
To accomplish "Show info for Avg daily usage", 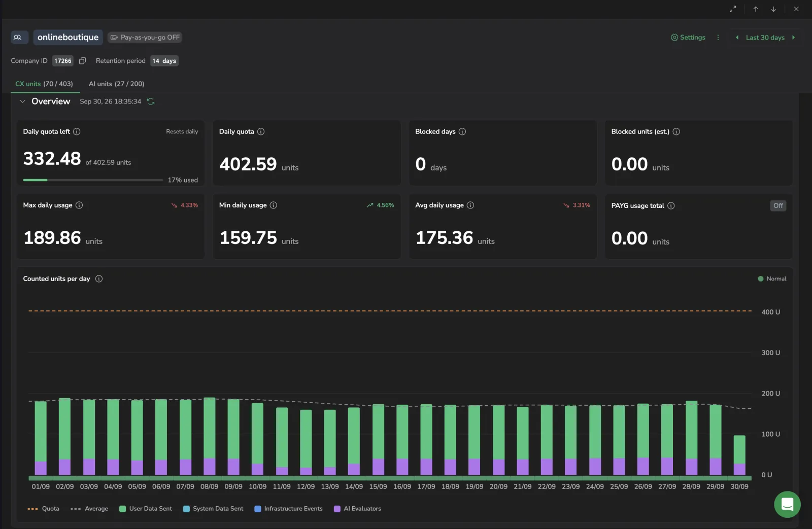I will [470, 205].
